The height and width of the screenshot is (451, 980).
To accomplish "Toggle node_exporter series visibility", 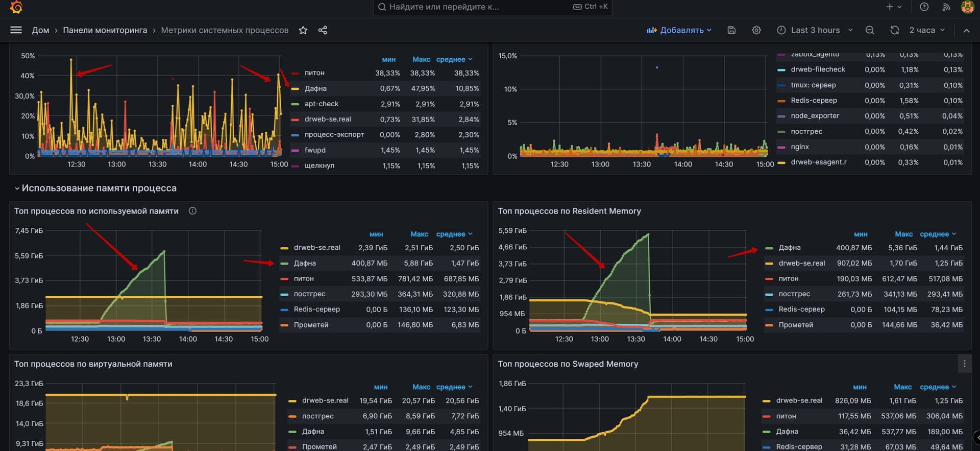I will [x=815, y=116].
